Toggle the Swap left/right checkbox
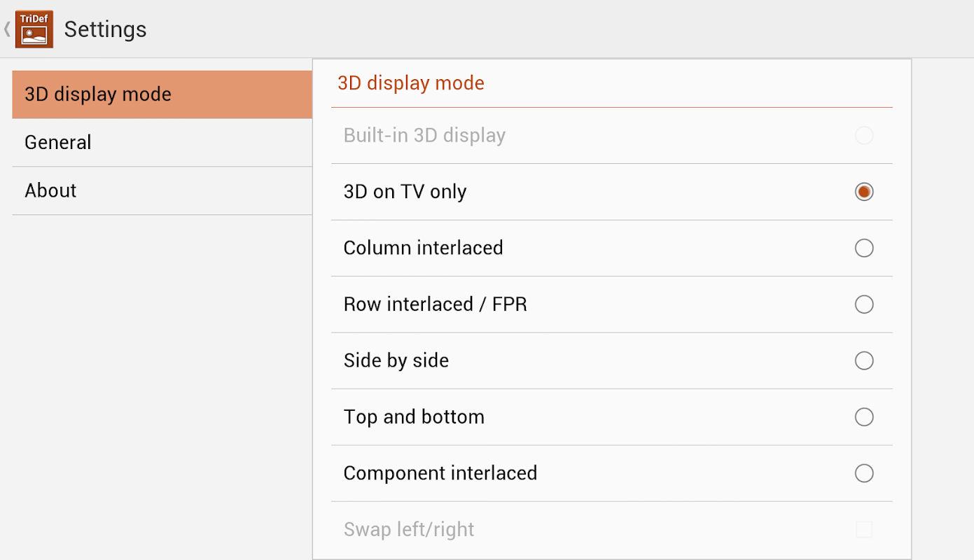Viewport: 974px width, 560px height. click(x=864, y=530)
